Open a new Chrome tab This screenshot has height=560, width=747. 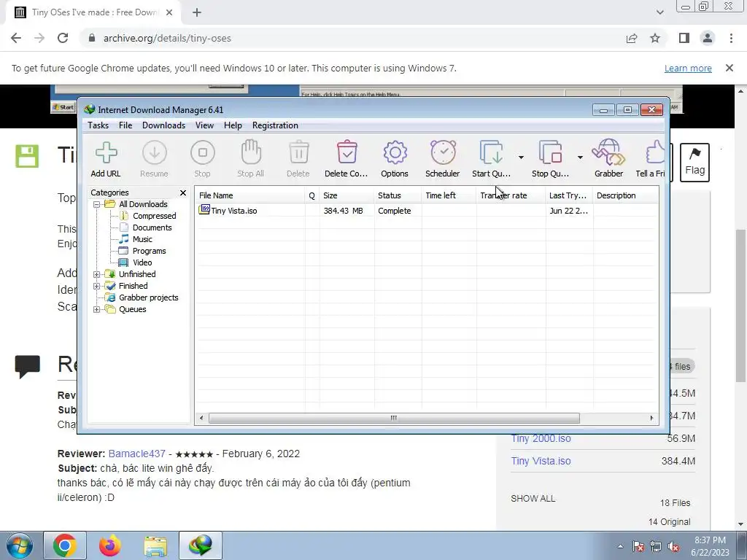pyautogui.click(x=197, y=12)
